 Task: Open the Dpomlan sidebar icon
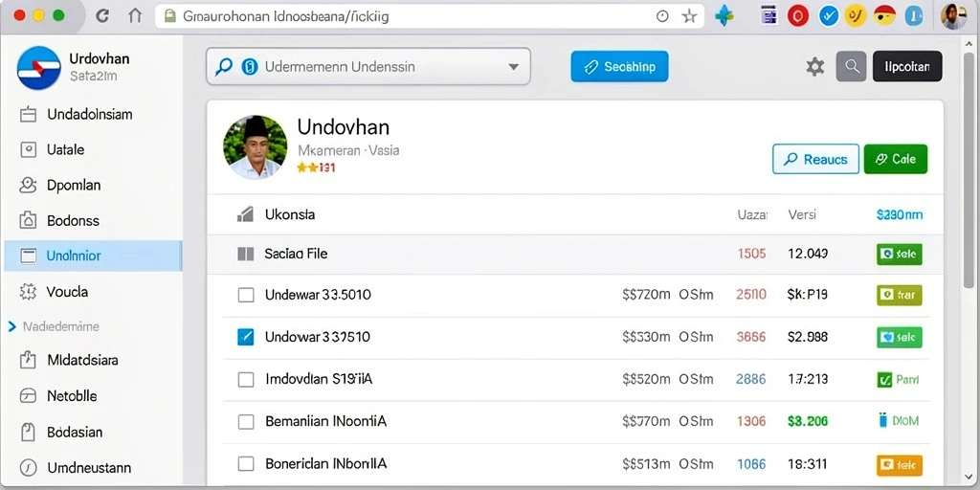[28, 185]
